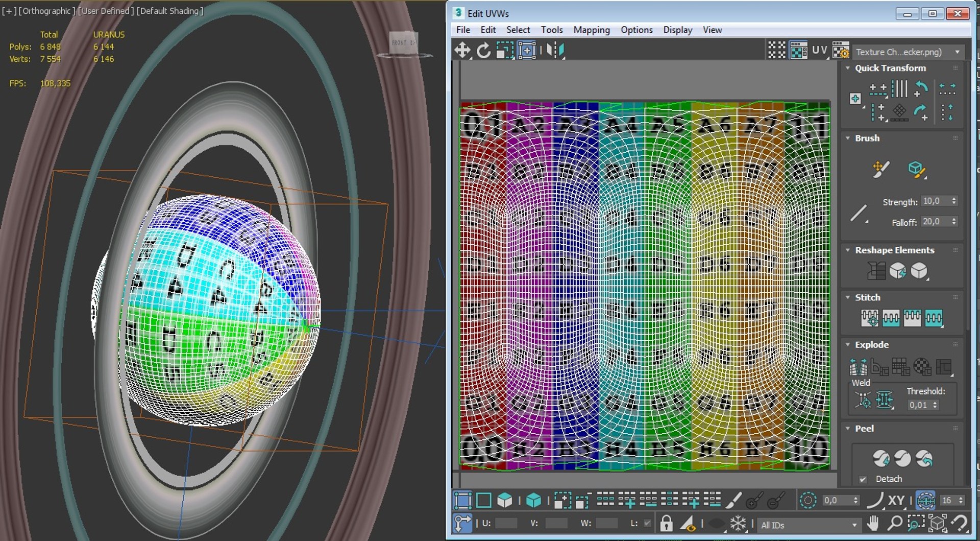Activate Freeform mode tool
980x541 pixels.
(527, 50)
